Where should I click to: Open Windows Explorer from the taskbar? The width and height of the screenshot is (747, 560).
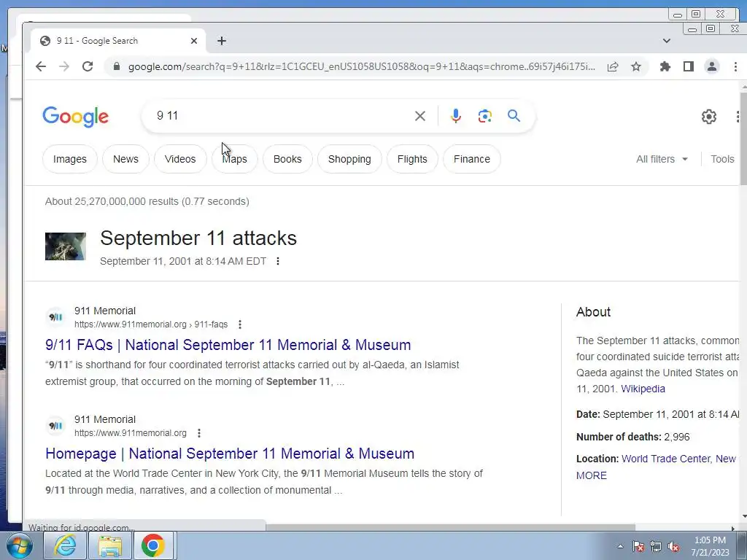click(110, 545)
